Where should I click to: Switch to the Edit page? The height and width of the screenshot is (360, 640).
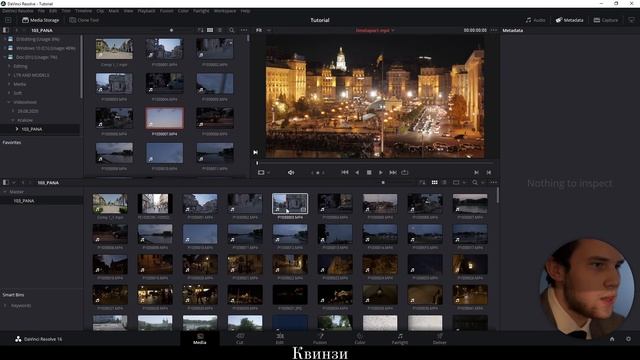(x=280, y=339)
